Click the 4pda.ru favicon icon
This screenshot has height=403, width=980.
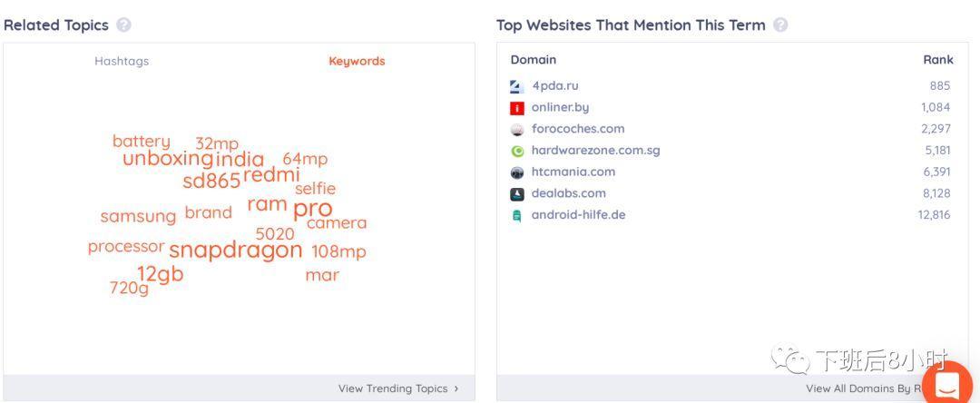(x=517, y=86)
